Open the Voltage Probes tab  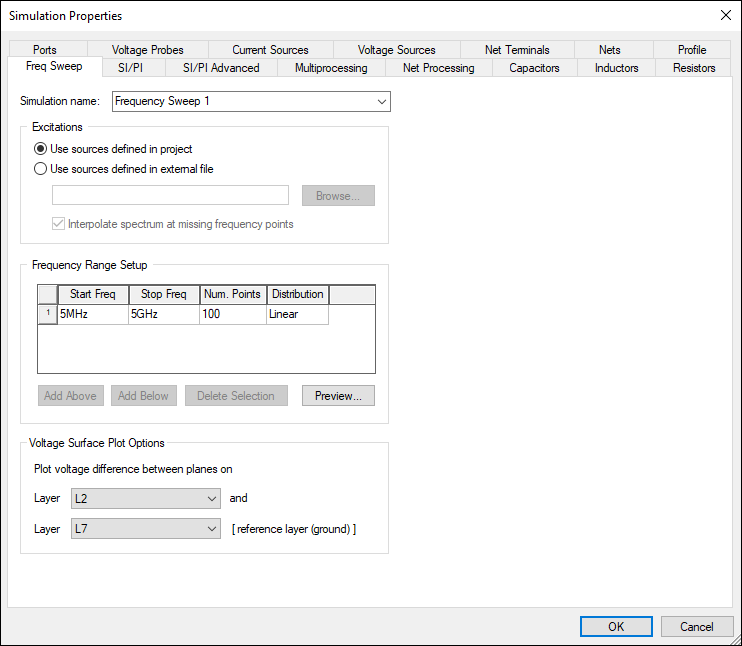(x=147, y=50)
